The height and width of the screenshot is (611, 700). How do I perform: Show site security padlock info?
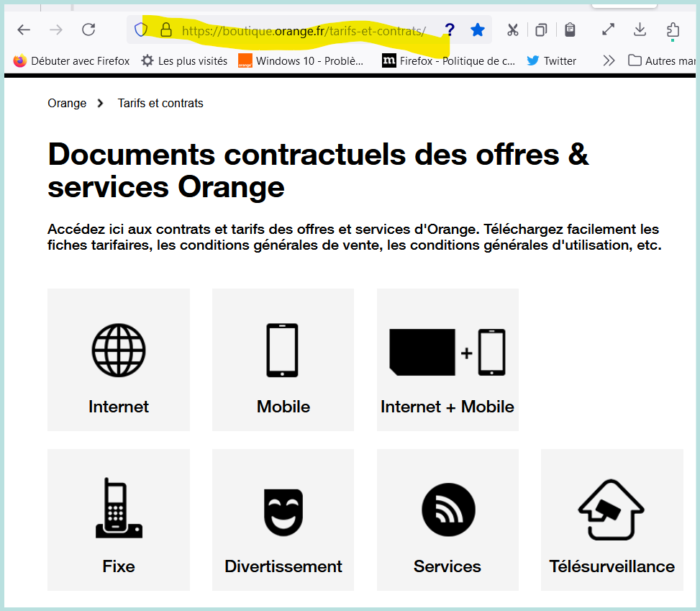tap(166, 30)
